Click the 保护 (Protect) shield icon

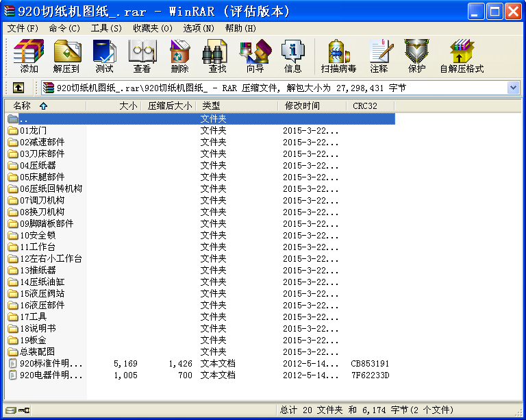(416, 55)
